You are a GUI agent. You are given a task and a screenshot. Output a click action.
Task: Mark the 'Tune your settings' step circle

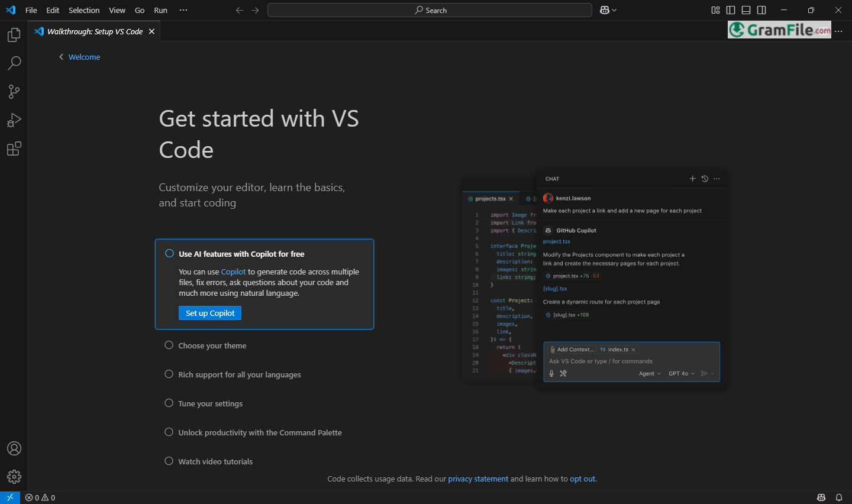click(169, 403)
